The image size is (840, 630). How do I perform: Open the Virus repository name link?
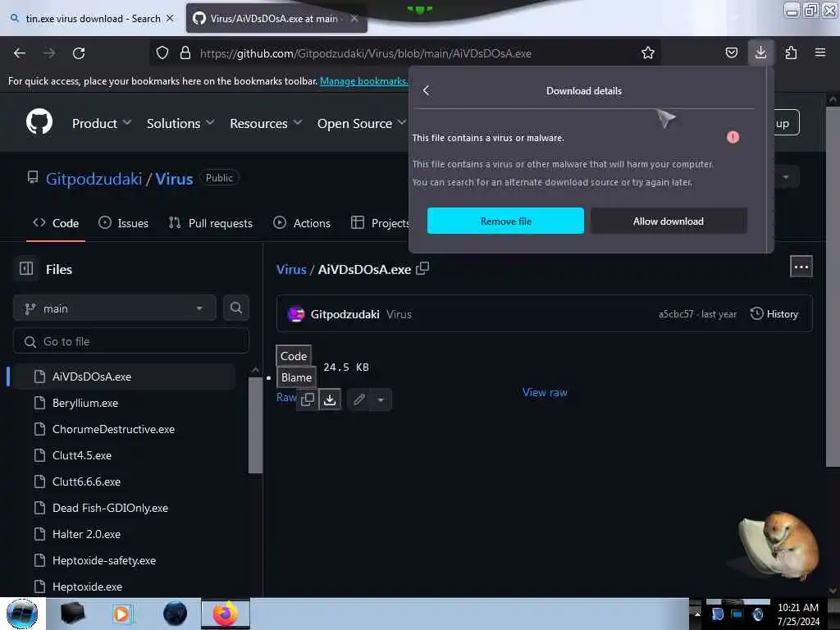tap(174, 178)
